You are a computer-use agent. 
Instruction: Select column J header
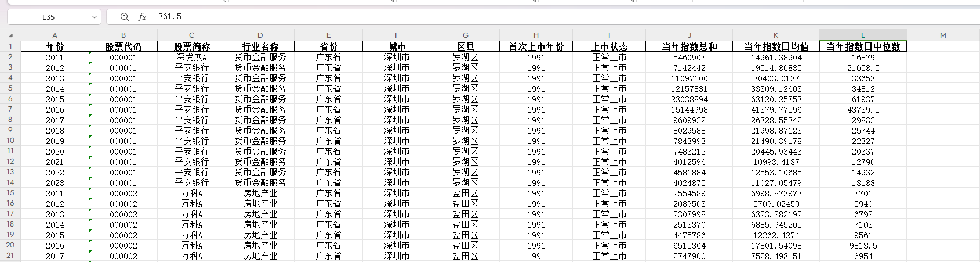[x=689, y=35]
